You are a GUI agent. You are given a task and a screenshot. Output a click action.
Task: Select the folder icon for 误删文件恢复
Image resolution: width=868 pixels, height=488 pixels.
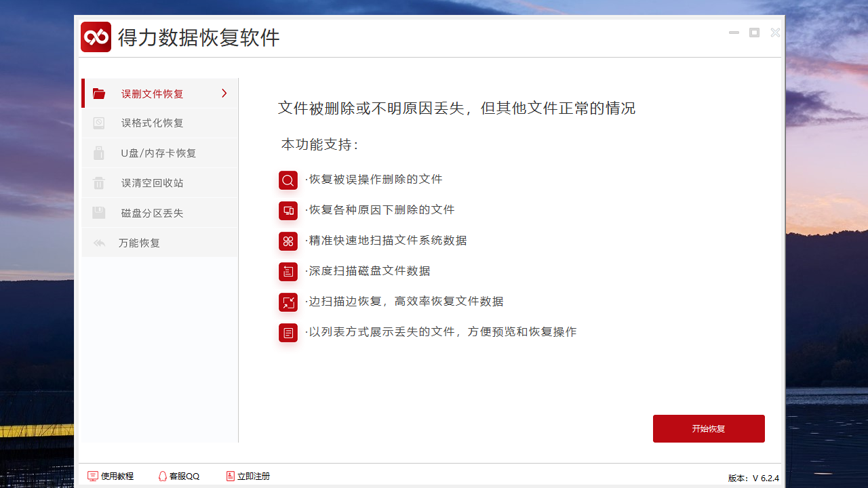(99, 93)
